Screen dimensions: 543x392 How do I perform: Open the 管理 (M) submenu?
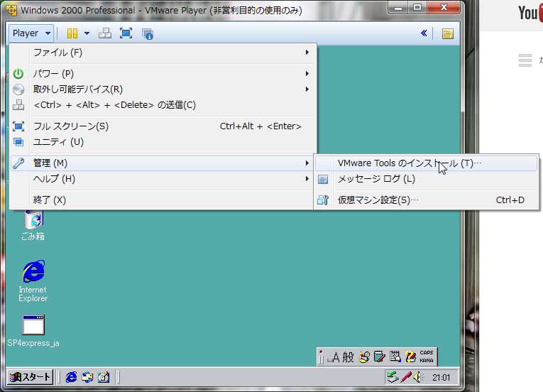(163, 163)
